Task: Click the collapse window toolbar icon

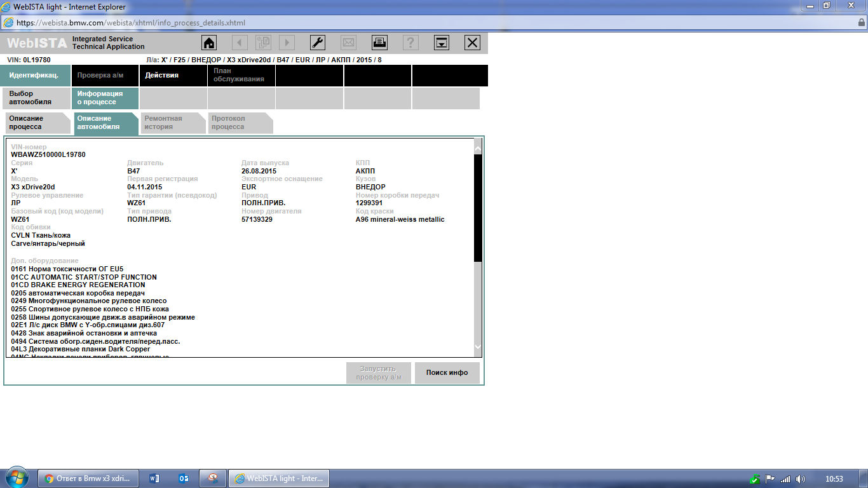Action: coord(442,43)
